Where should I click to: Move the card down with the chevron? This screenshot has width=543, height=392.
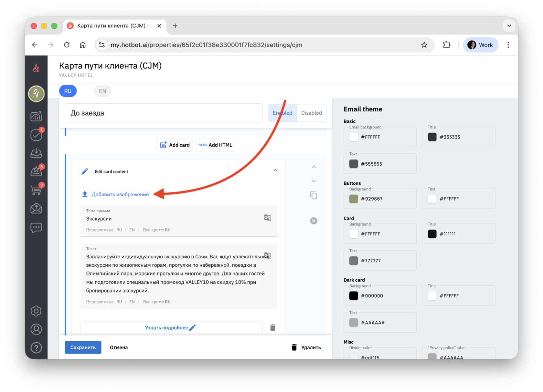pos(314,181)
